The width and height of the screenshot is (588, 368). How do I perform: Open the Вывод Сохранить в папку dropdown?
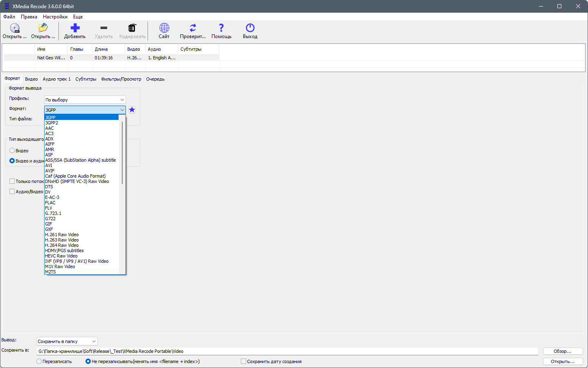click(x=67, y=341)
